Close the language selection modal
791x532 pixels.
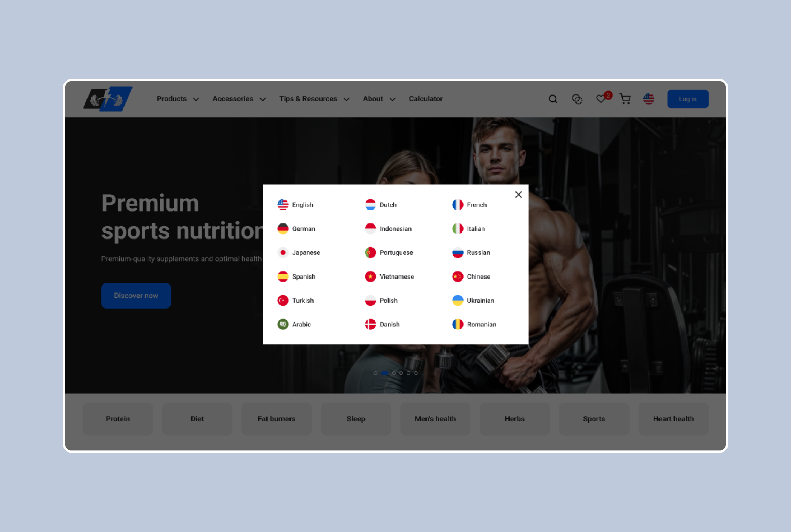[x=518, y=194]
